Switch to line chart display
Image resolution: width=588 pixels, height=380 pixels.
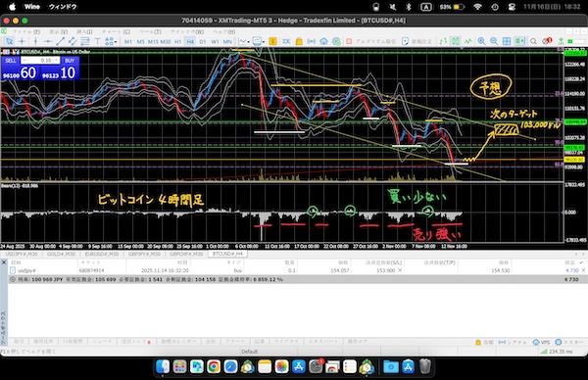point(468,41)
